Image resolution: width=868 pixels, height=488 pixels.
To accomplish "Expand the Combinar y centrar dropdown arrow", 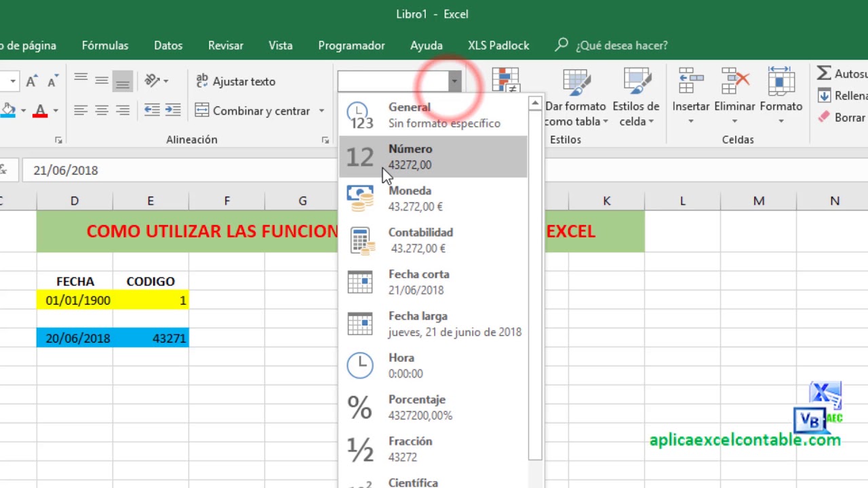I will pyautogui.click(x=321, y=110).
